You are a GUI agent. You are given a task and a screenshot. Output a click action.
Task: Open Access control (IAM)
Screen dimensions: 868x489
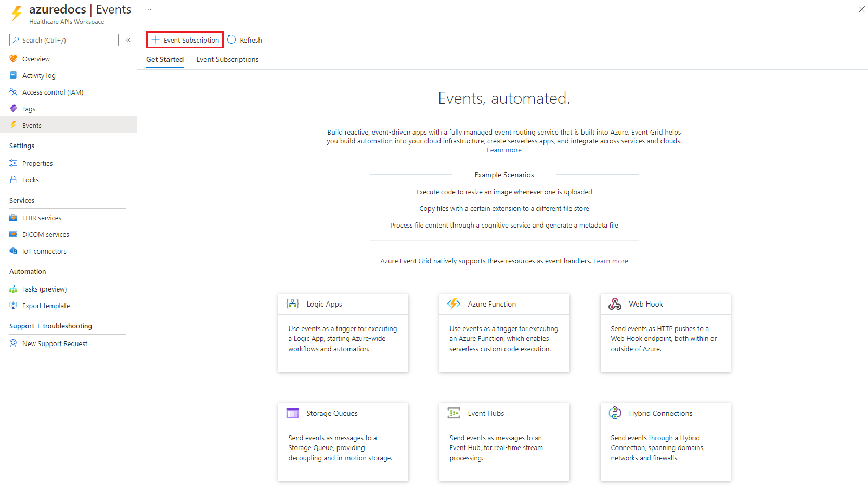(53, 92)
